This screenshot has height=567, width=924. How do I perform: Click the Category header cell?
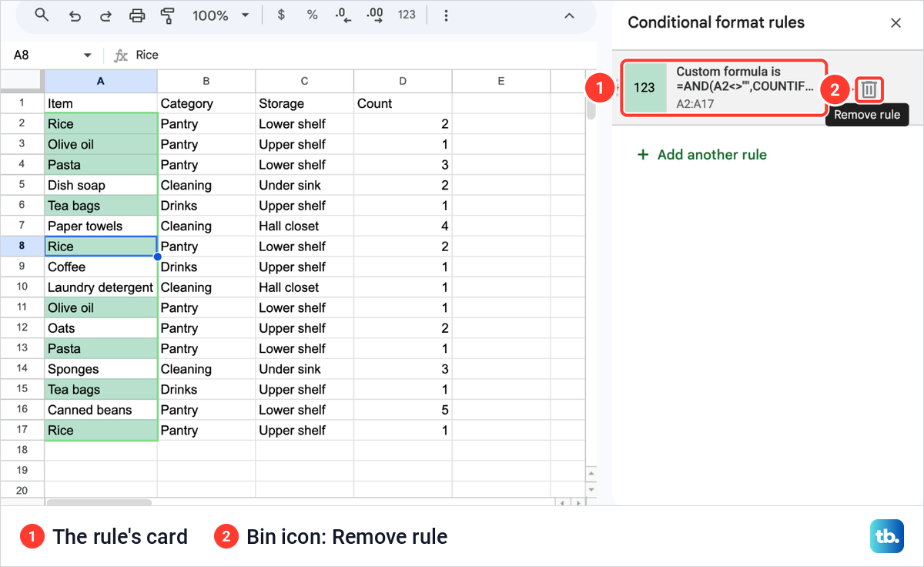[206, 103]
